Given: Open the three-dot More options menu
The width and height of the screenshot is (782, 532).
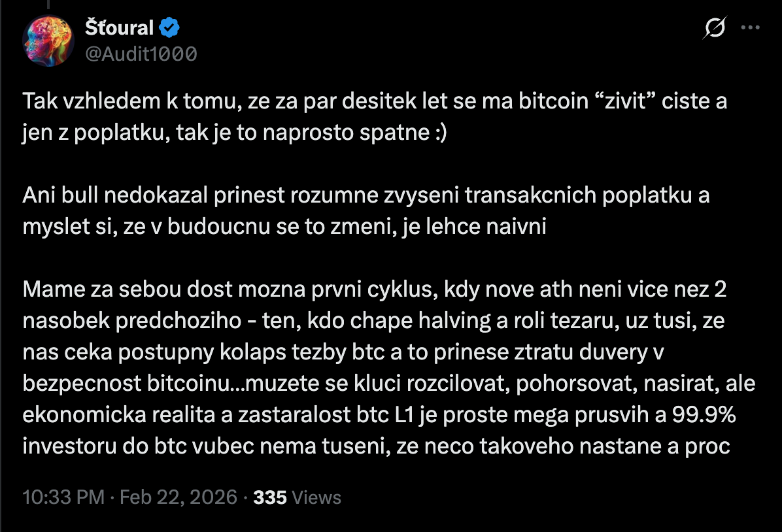Looking at the screenshot, I should tap(749, 28).
